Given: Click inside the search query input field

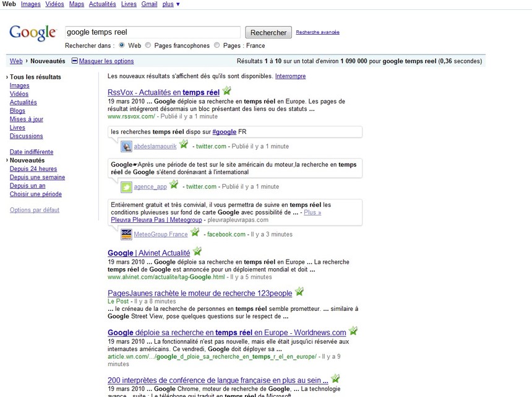Looking at the screenshot, I should (x=152, y=32).
